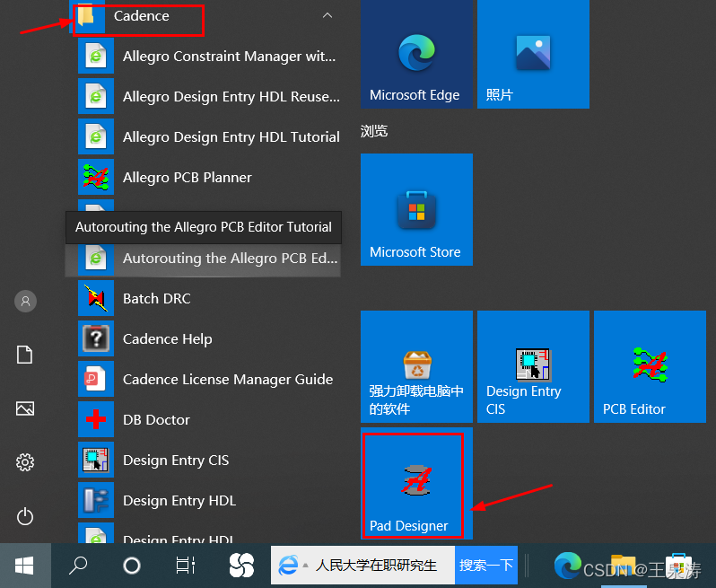The height and width of the screenshot is (588, 716).
Task: Open Cadence Help question-mark icon
Action: [96, 338]
